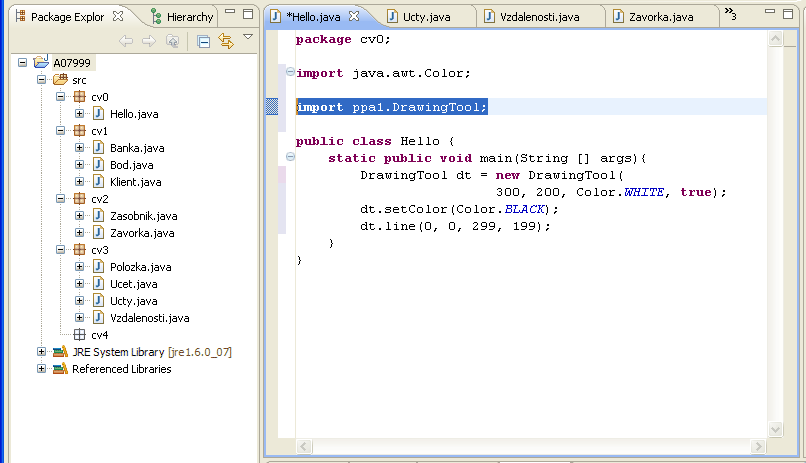Expand the JRE System Library node
This screenshot has width=806, height=463.
point(41,352)
